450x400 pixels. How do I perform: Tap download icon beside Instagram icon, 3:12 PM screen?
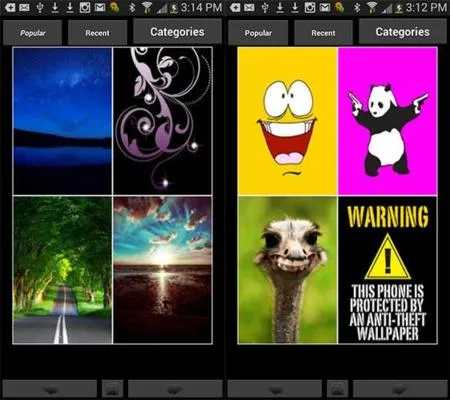tap(295, 7)
